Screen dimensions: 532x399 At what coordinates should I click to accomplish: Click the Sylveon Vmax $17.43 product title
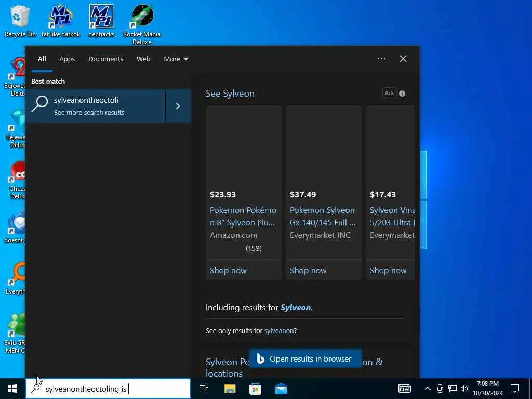tap(392, 217)
